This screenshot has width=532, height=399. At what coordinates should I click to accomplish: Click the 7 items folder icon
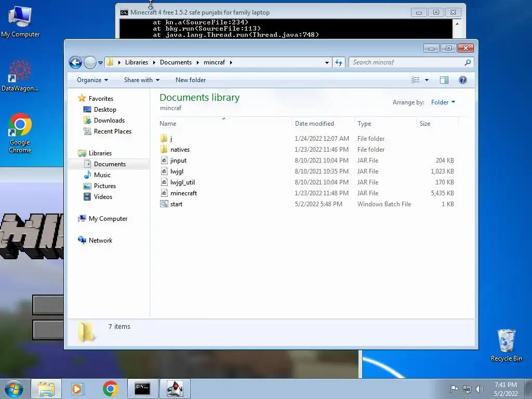point(86,331)
